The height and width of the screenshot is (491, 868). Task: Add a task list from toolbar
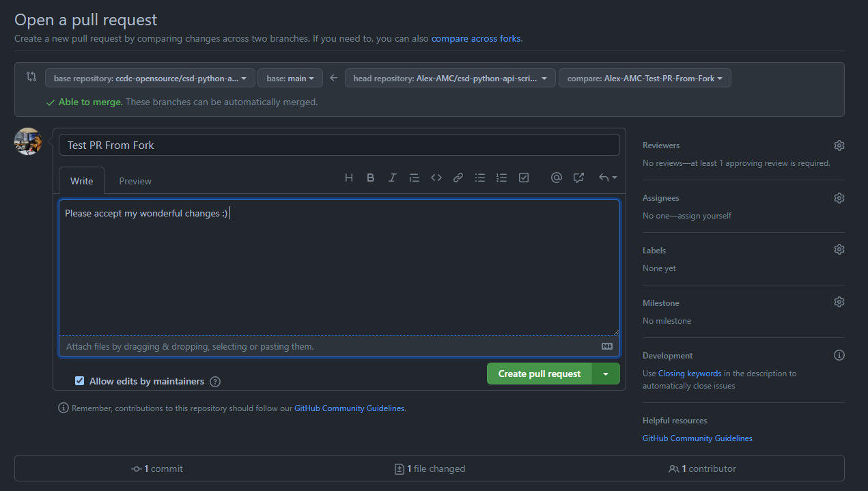(x=524, y=178)
